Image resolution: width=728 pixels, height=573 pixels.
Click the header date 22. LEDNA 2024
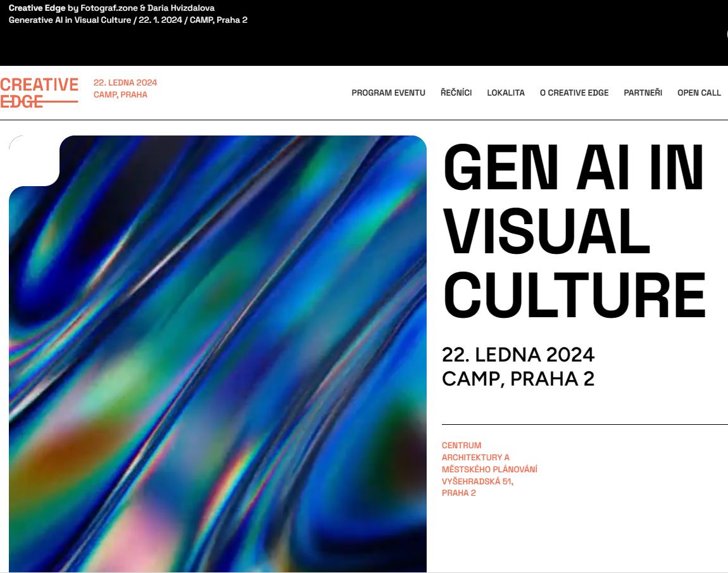[x=125, y=83]
